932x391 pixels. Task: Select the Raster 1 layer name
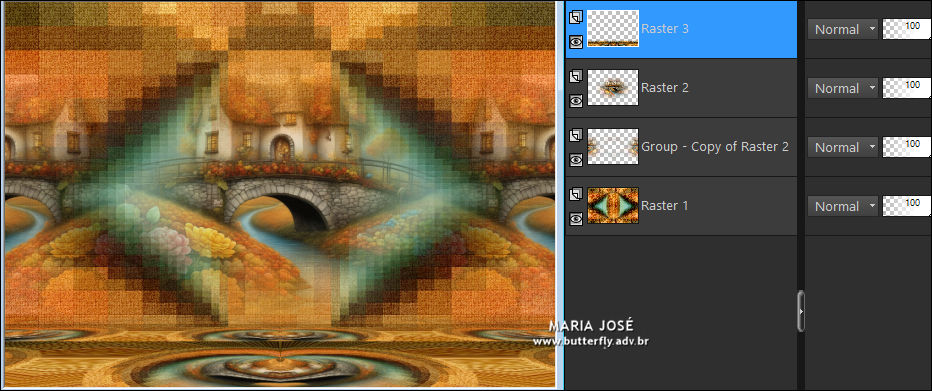point(665,206)
